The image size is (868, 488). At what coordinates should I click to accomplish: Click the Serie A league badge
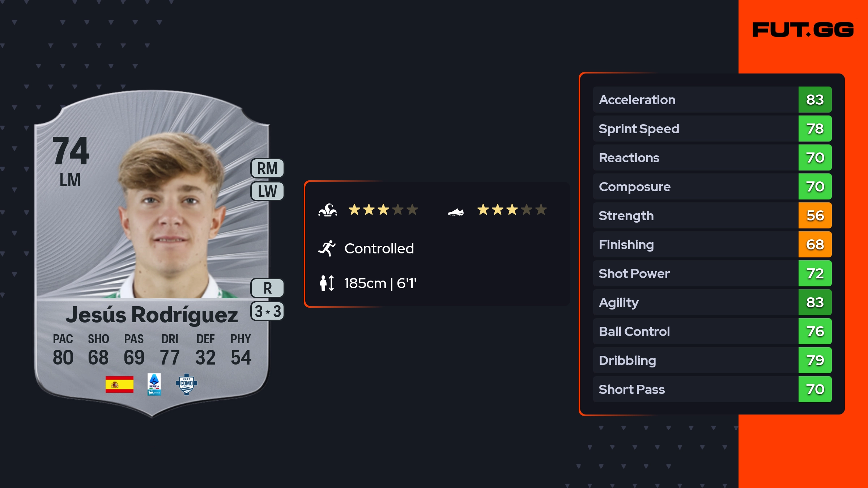[x=154, y=384]
